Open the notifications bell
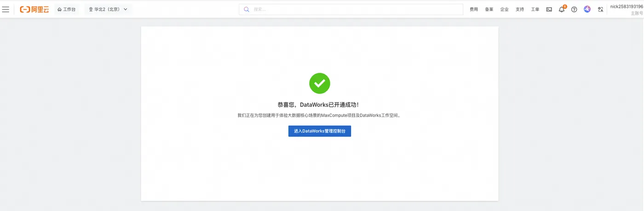 [562, 9]
